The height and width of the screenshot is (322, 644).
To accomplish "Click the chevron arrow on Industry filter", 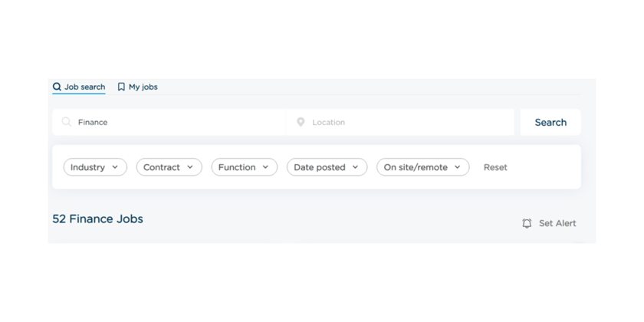I will pos(115,167).
